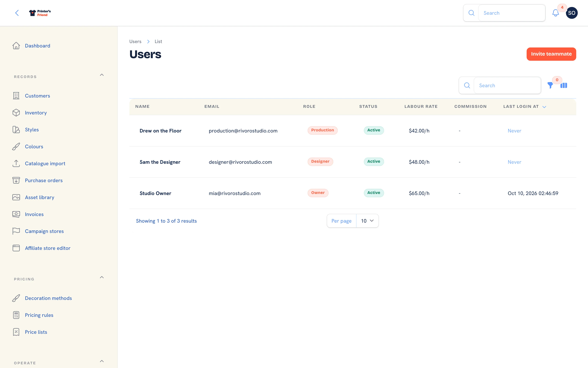Click the Purchase orders inbox icon

(16, 180)
